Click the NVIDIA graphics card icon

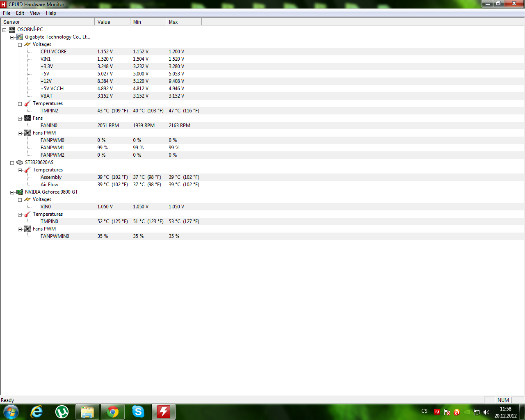click(20, 192)
